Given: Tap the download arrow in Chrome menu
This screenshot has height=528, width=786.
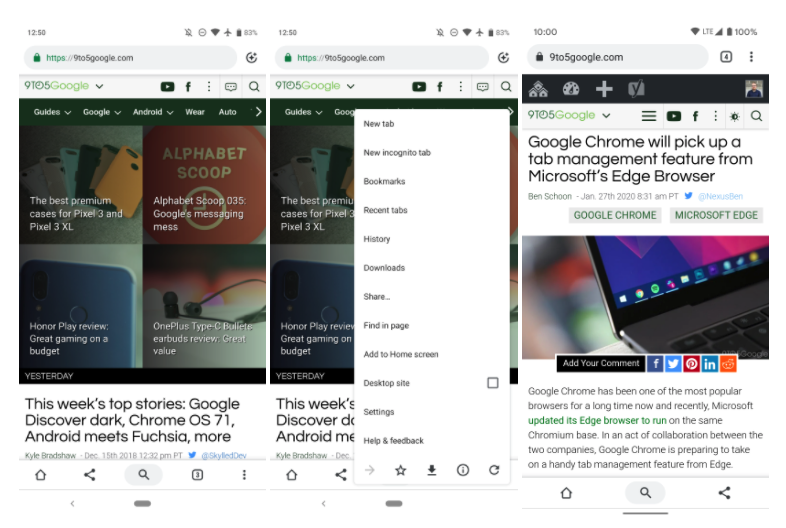Looking at the screenshot, I should click(432, 470).
